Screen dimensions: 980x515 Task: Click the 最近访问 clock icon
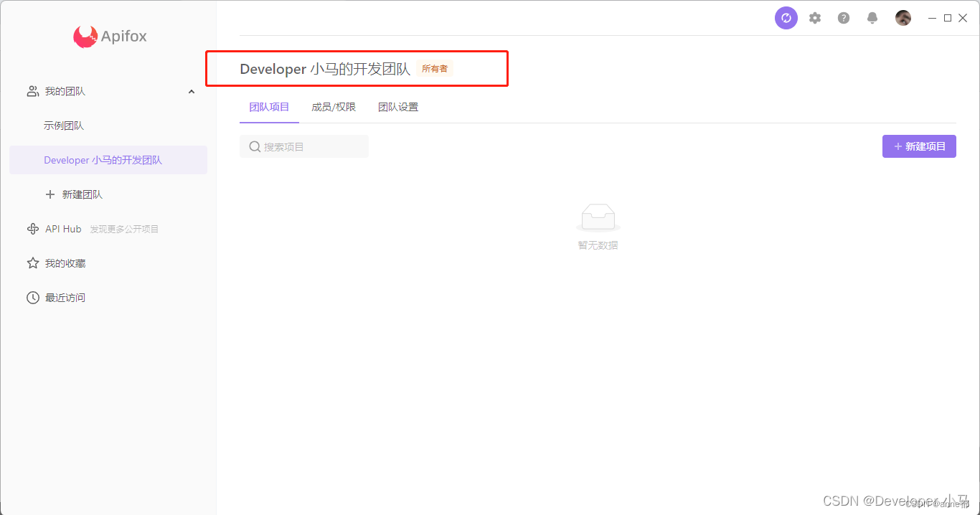[33, 298]
